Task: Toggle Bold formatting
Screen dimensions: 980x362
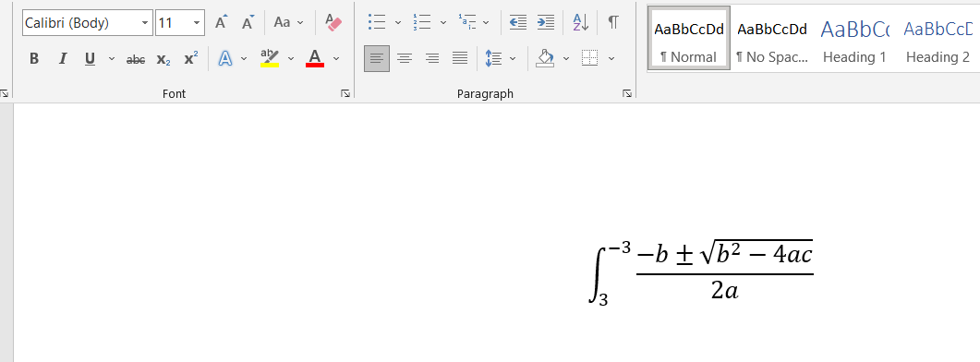Action: tap(34, 59)
